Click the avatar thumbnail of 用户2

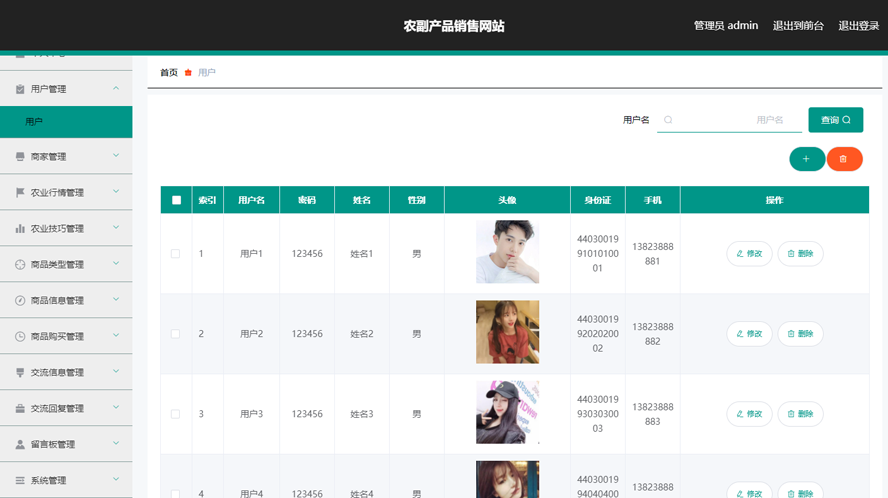507,332
